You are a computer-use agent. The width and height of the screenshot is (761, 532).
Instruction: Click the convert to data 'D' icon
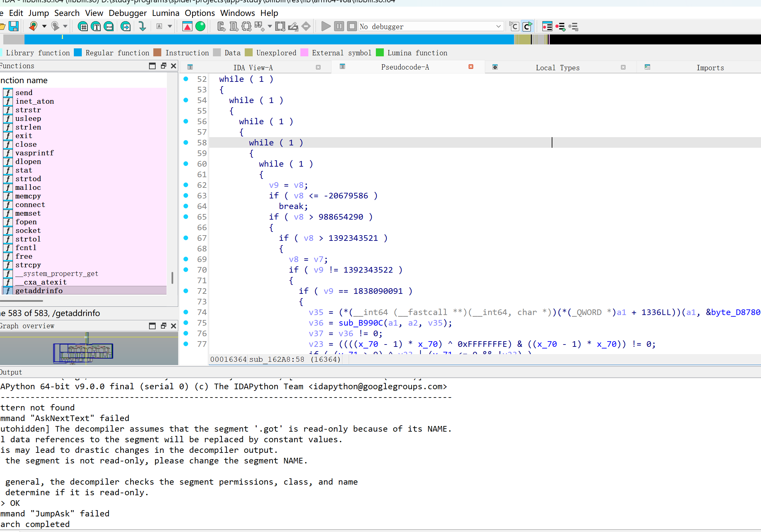[x=234, y=26]
